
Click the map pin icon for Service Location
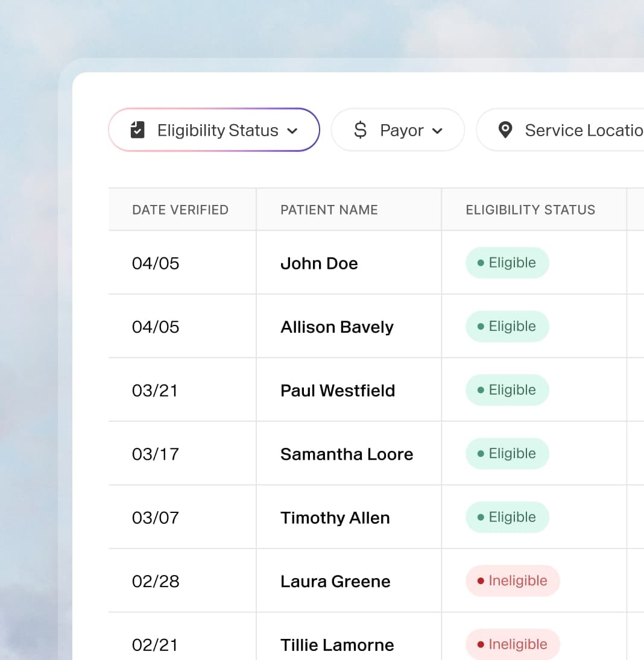tap(505, 130)
